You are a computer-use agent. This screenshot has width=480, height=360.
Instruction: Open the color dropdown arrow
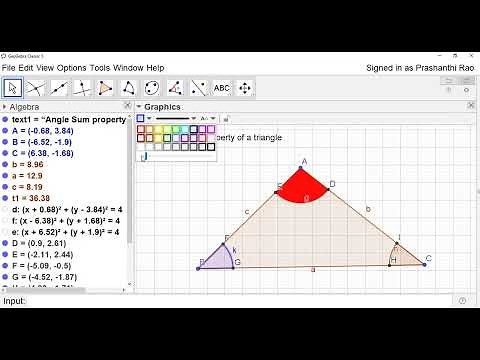point(149,118)
